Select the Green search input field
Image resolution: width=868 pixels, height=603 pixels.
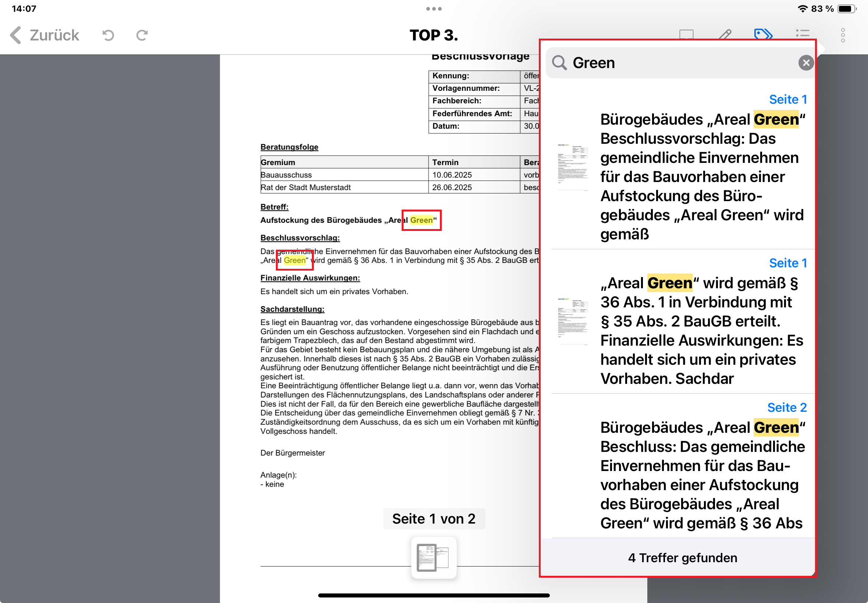coord(643,63)
